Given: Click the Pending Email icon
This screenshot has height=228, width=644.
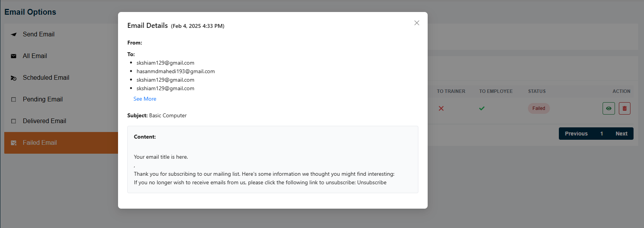Looking at the screenshot, I should [14, 99].
